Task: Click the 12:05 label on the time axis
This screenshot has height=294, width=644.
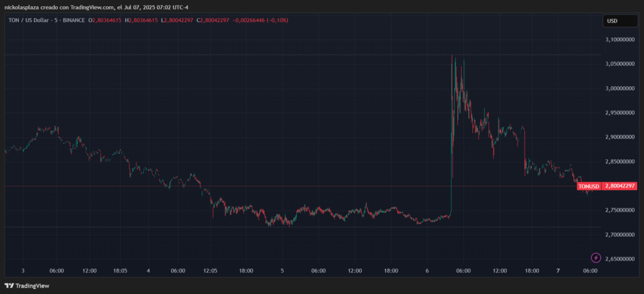Action: click(209, 271)
